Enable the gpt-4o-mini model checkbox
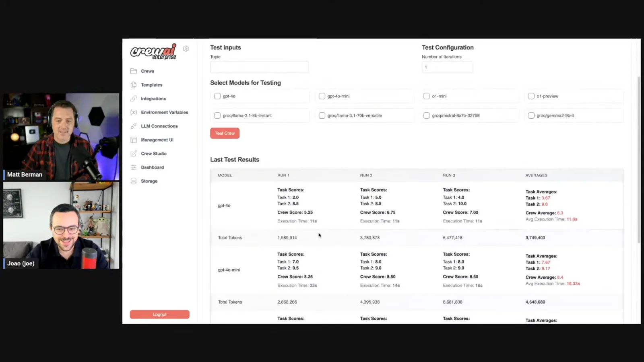The height and width of the screenshot is (362, 644). pos(322,96)
